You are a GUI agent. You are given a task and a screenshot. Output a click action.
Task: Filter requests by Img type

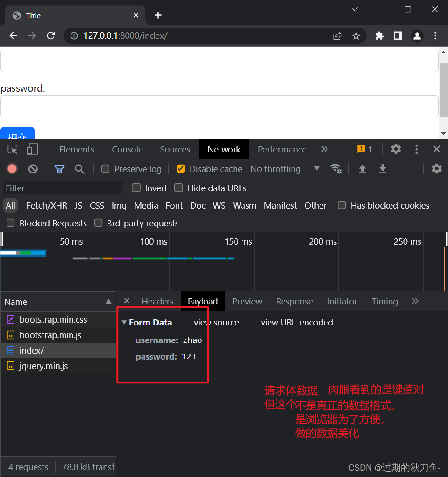(x=119, y=206)
